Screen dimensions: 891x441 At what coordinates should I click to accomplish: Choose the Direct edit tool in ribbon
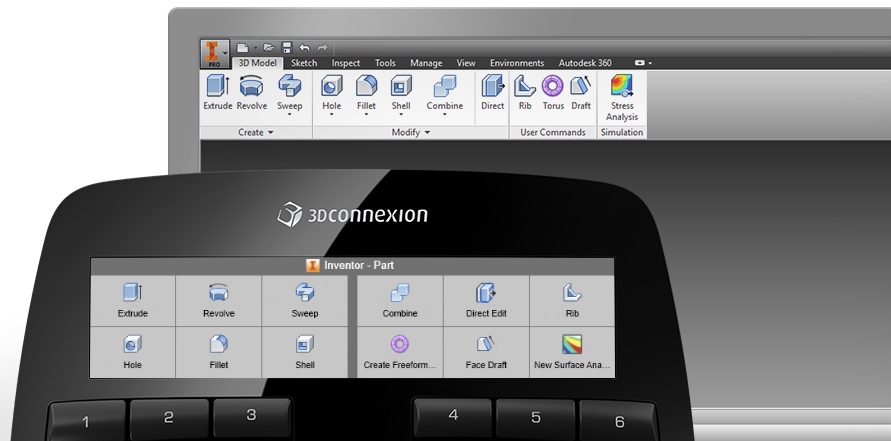(x=493, y=93)
